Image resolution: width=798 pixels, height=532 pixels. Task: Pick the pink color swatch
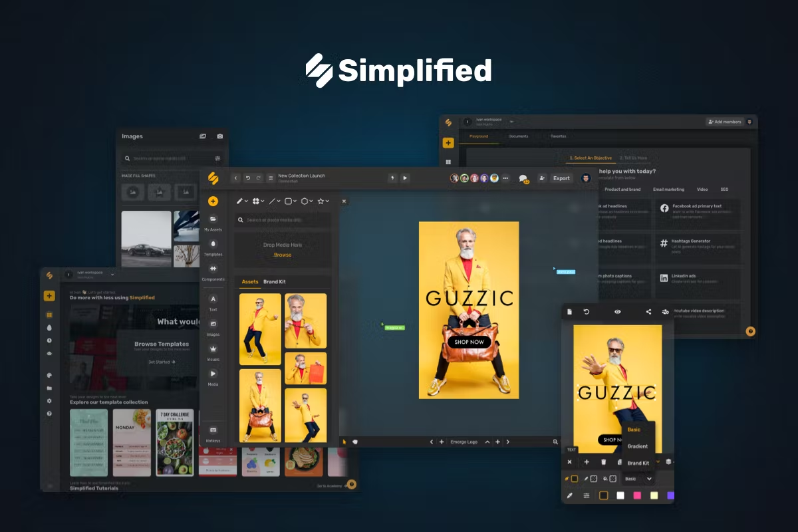coord(637,495)
